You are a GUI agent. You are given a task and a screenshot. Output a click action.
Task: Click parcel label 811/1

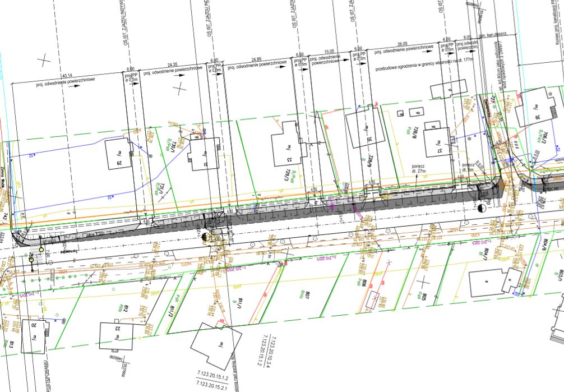coord(239,304)
